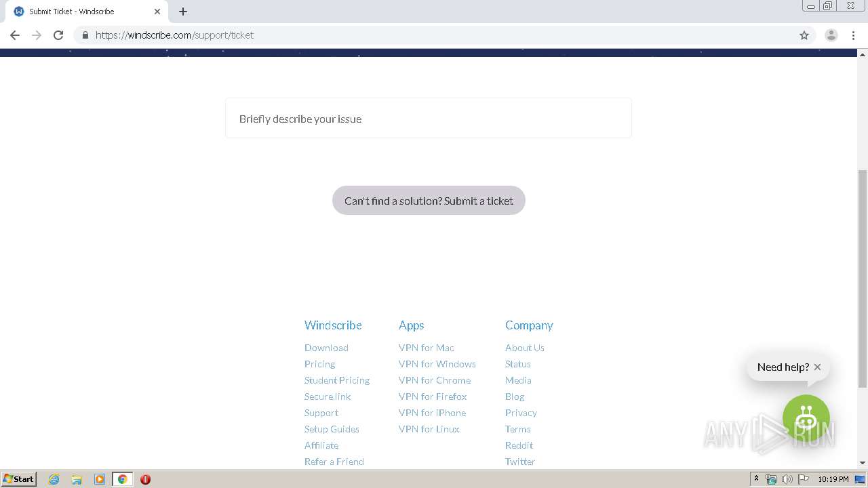Open volume control in tray
868x488 pixels.
coord(787,479)
